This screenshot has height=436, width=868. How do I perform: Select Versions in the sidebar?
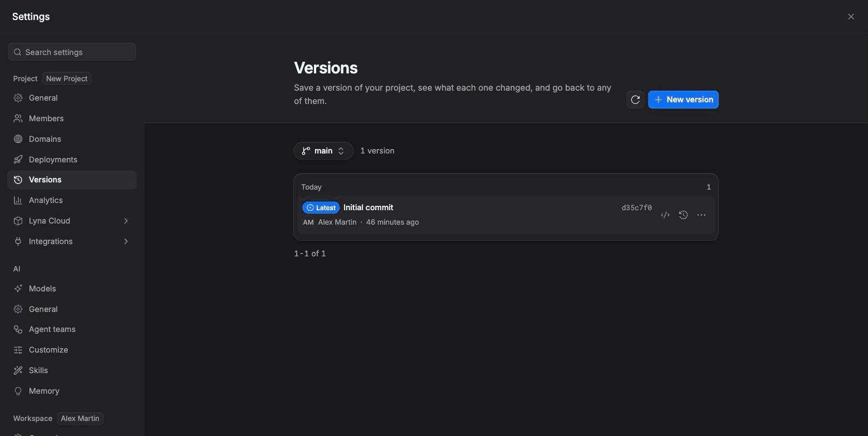[72, 180]
